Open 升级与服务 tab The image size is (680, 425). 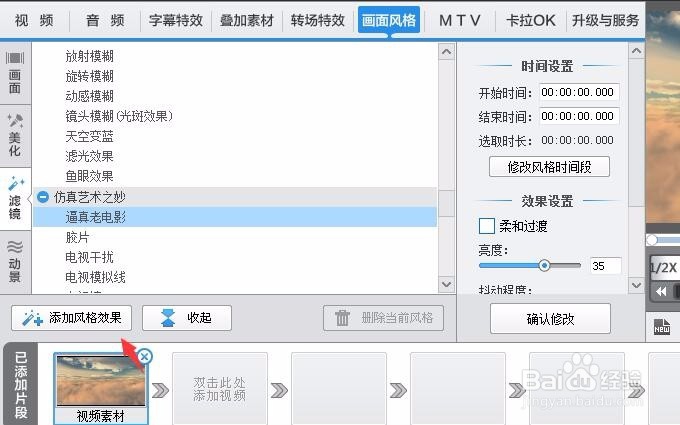coord(605,20)
